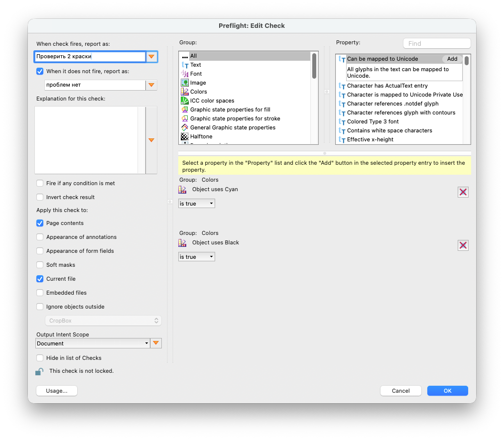This screenshot has width=504, height=440.
Task: Click the 'Проверить 2 краски' name field
Action: pyautogui.click(x=90, y=57)
